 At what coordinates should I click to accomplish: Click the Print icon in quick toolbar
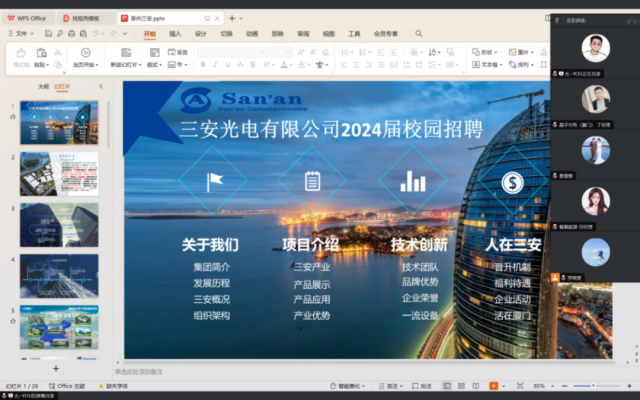pyautogui.click(x=71, y=33)
